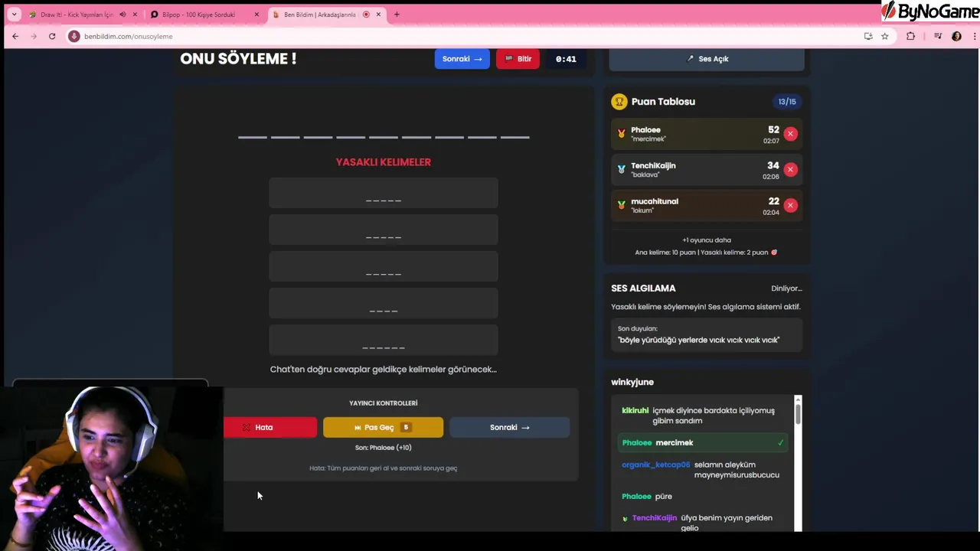980x551 pixels.
Task: Click the third hidden forbidden word box
Action: click(x=384, y=266)
